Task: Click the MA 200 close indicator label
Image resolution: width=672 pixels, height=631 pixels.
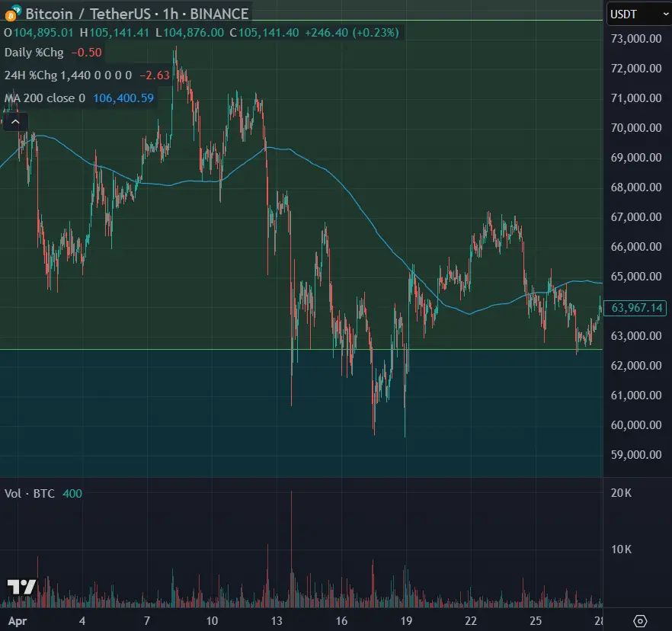Action: (45, 98)
